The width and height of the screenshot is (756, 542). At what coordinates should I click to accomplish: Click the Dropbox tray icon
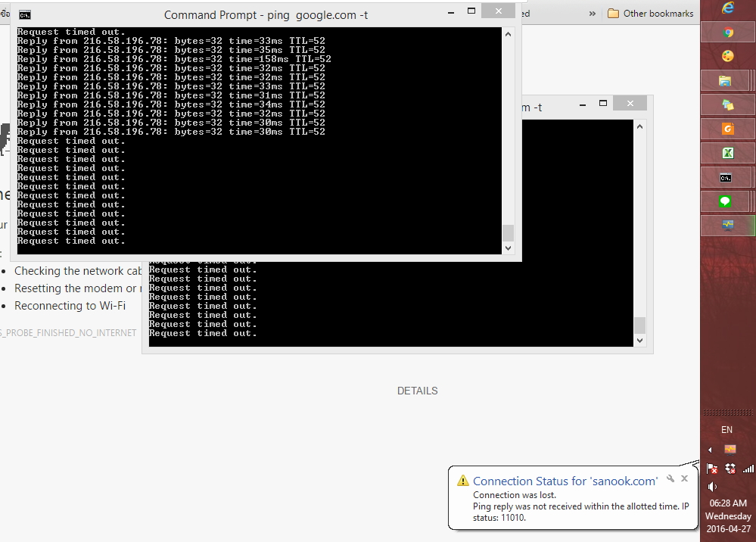[730, 469]
